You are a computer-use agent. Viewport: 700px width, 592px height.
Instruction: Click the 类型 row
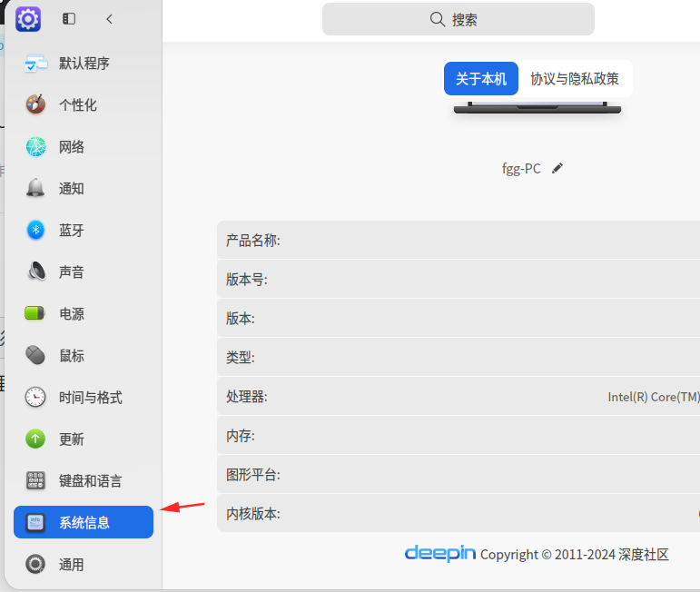click(x=458, y=357)
